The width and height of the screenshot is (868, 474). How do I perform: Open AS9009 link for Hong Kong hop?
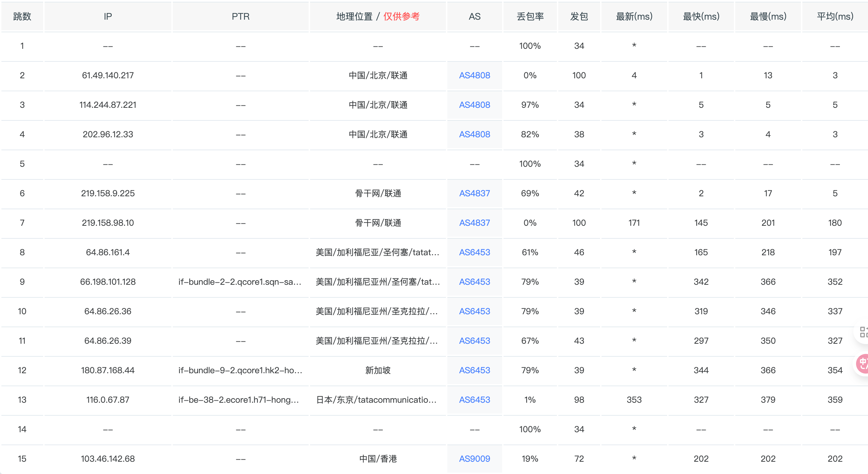pyautogui.click(x=474, y=459)
